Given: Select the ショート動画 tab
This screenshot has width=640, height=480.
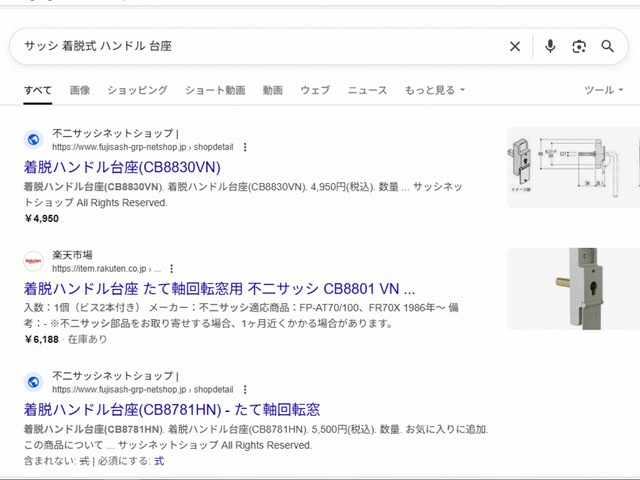Looking at the screenshot, I should pyautogui.click(x=215, y=90).
